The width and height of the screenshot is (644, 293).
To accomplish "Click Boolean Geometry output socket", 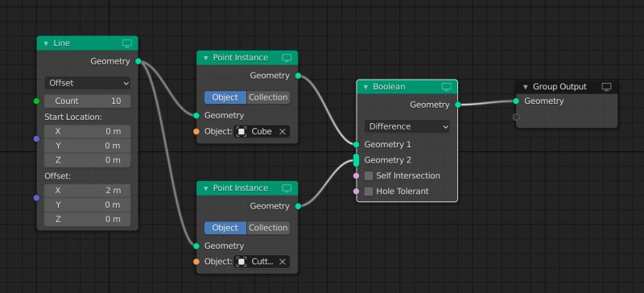I will click(x=458, y=105).
